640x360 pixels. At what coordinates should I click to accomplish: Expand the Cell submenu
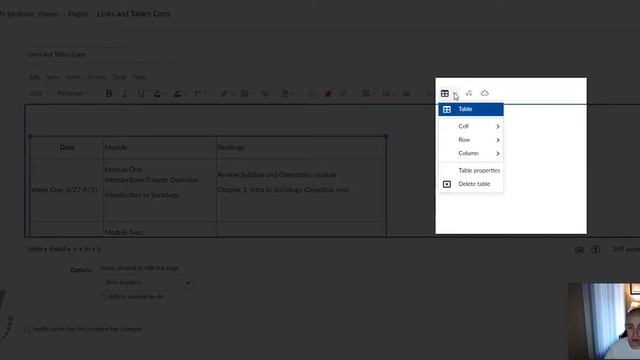[x=471, y=127]
